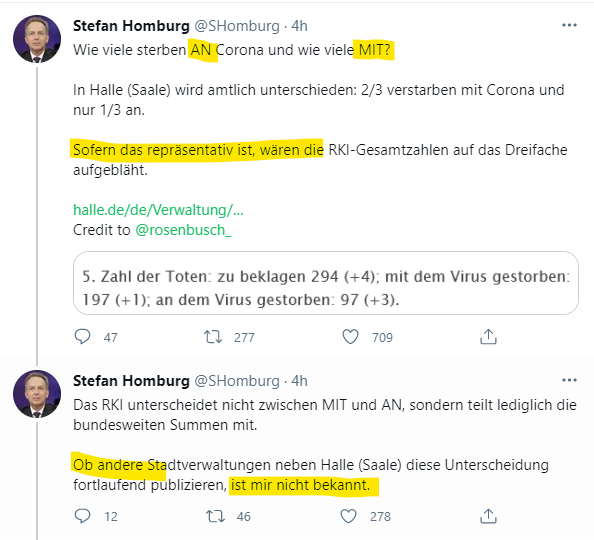Like the first tweet with 709 likes
This screenshot has height=540, width=594.
click(x=350, y=337)
